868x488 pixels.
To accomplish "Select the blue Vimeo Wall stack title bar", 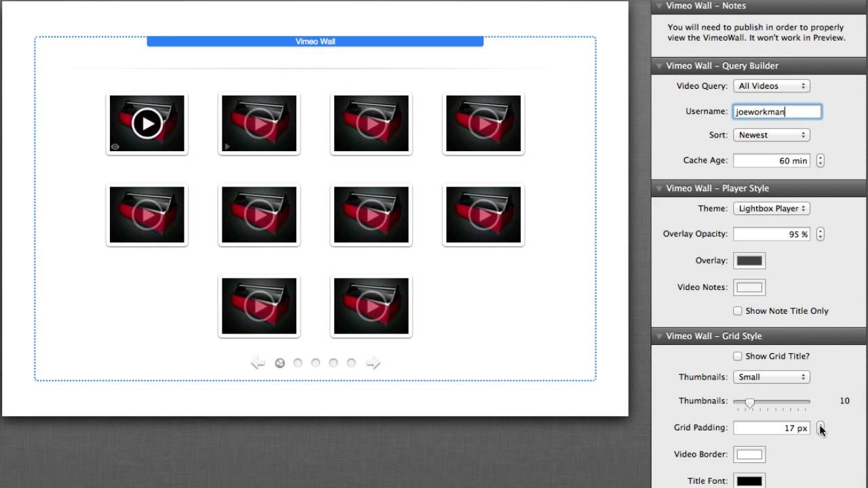I will (x=315, y=41).
